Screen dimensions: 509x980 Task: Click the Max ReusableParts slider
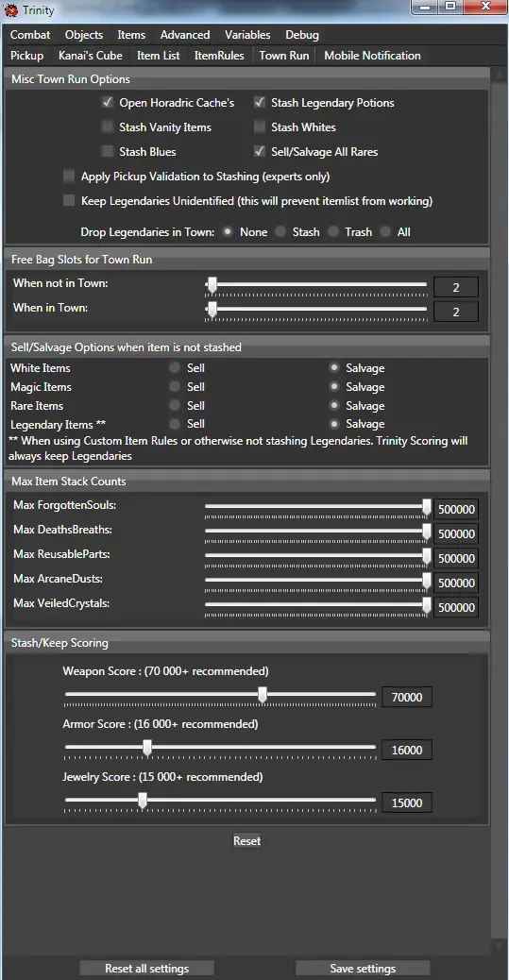pyautogui.click(x=318, y=556)
